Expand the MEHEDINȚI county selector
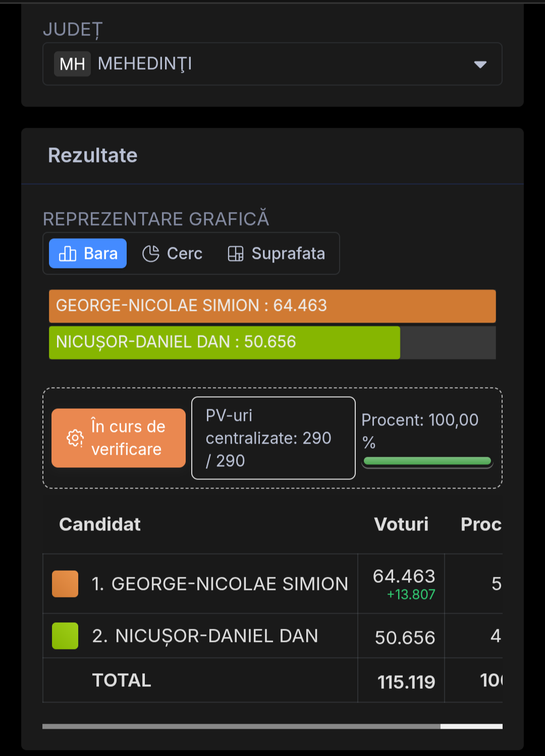 [x=272, y=64]
